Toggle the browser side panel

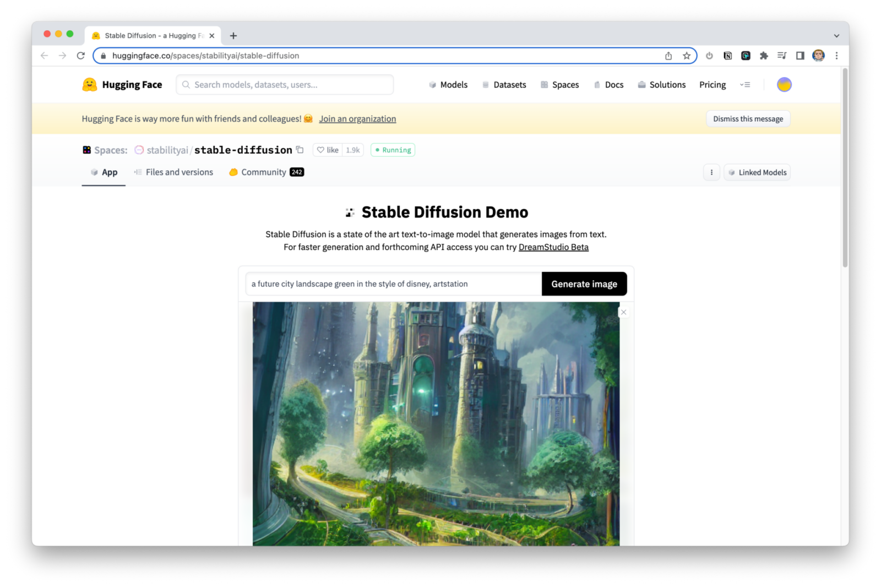click(x=800, y=56)
